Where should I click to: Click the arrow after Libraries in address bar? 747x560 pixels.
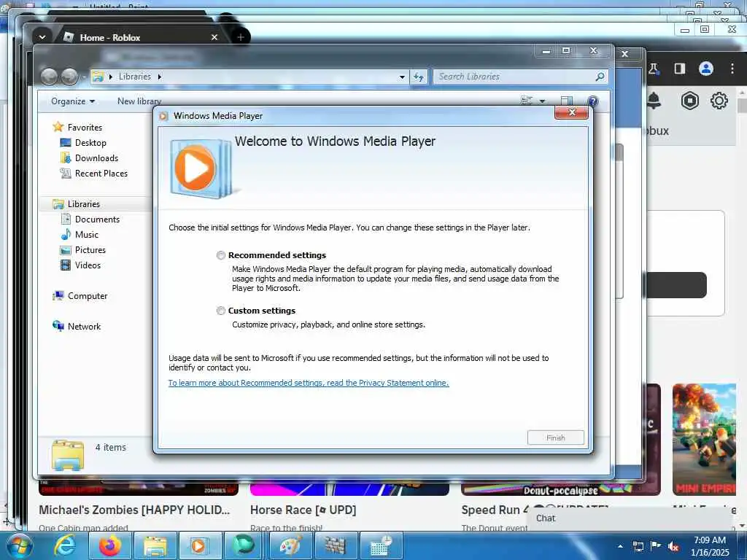(160, 77)
